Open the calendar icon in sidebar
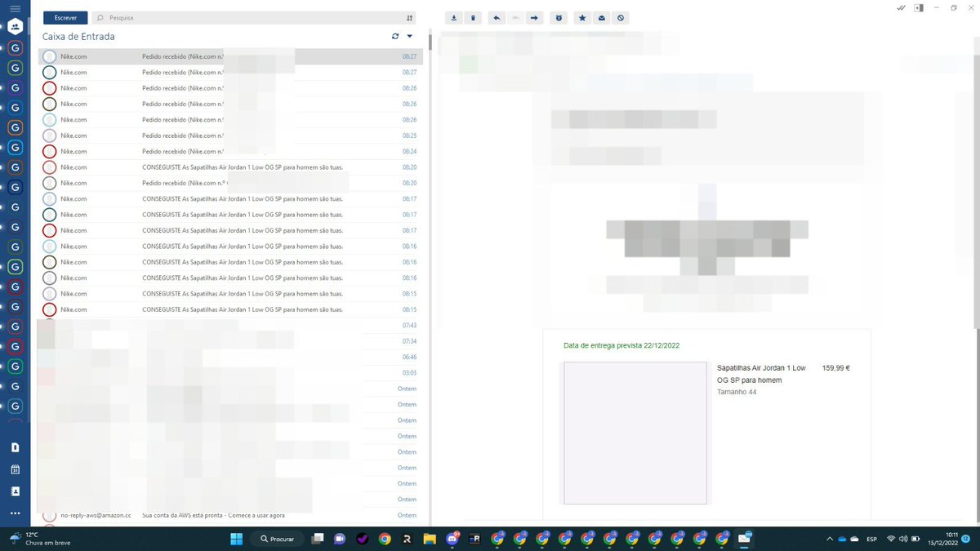The width and height of the screenshot is (980, 551). click(15, 470)
